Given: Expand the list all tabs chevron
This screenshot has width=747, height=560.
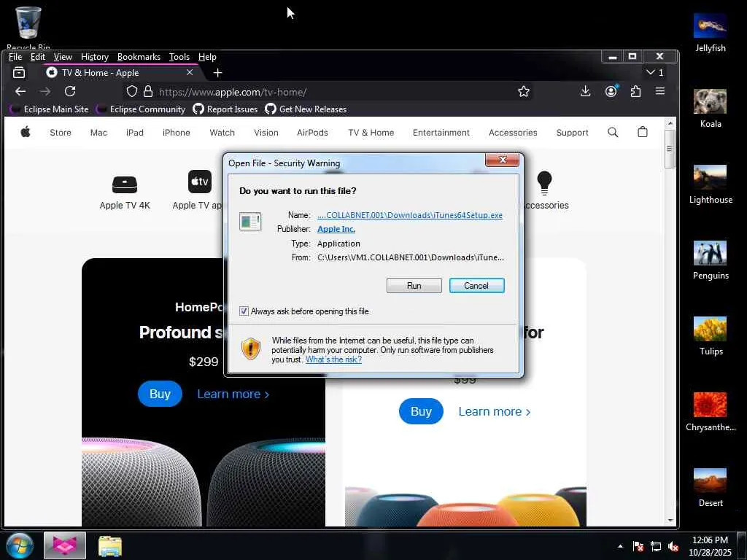Looking at the screenshot, I should 650,72.
